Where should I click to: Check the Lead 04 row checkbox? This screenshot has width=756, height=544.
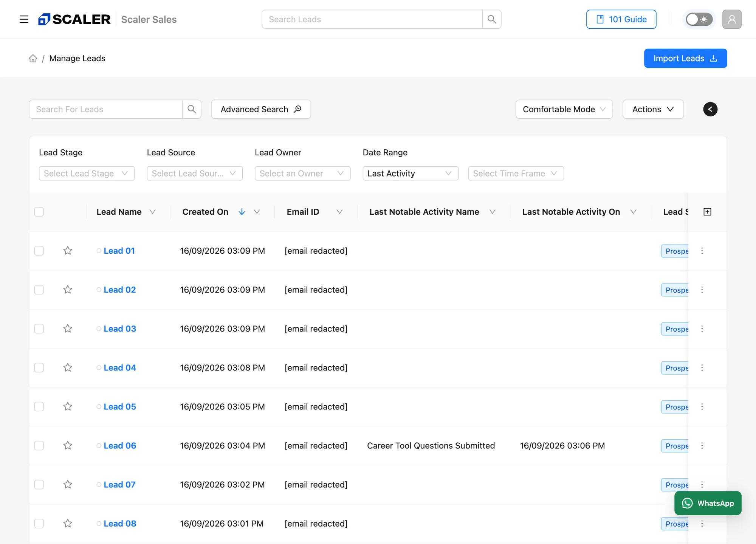39,367
